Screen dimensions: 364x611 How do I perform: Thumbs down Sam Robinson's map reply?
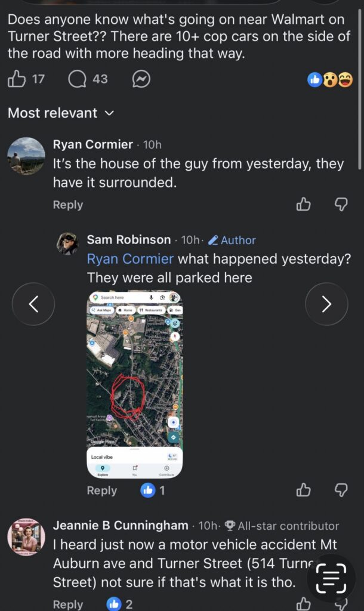[x=341, y=490]
